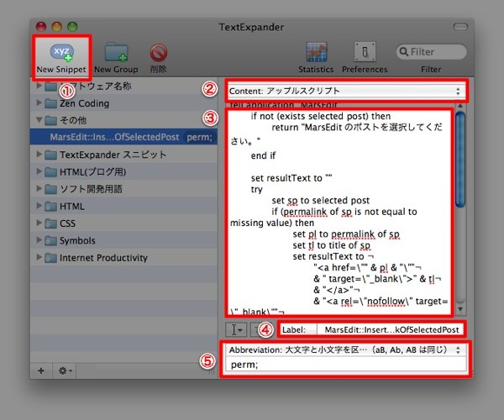
Task: Expand the HTML(ブログ用) group
Action: click(x=39, y=171)
